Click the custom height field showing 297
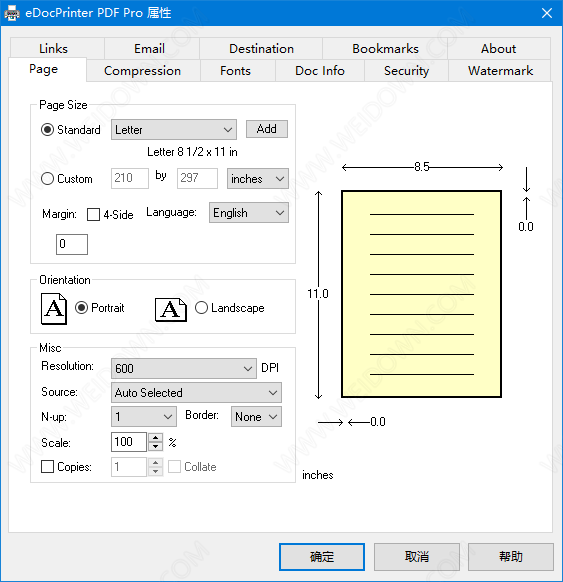Viewport: 563px width, 582px height. tap(197, 178)
